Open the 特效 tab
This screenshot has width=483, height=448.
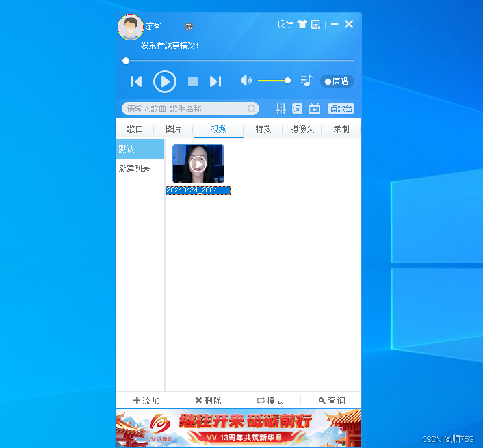coord(263,129)
